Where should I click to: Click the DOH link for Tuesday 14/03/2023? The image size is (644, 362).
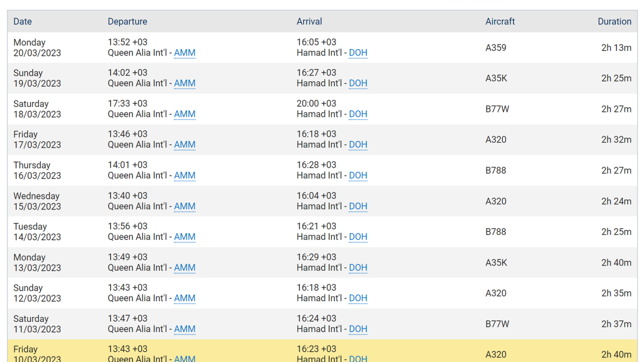358,237
